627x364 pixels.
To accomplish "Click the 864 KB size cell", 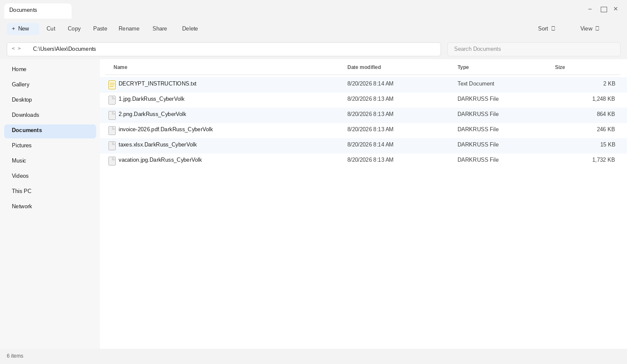I will coord(606,114).
